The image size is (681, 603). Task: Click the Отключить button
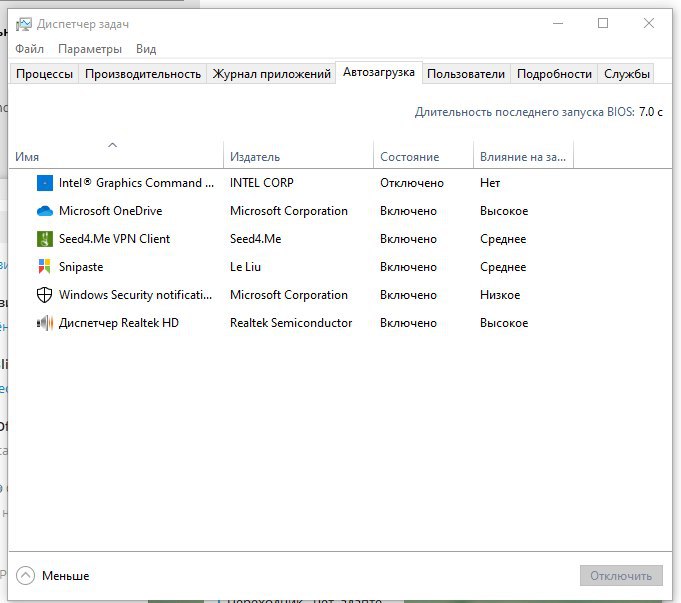(621, 576)
